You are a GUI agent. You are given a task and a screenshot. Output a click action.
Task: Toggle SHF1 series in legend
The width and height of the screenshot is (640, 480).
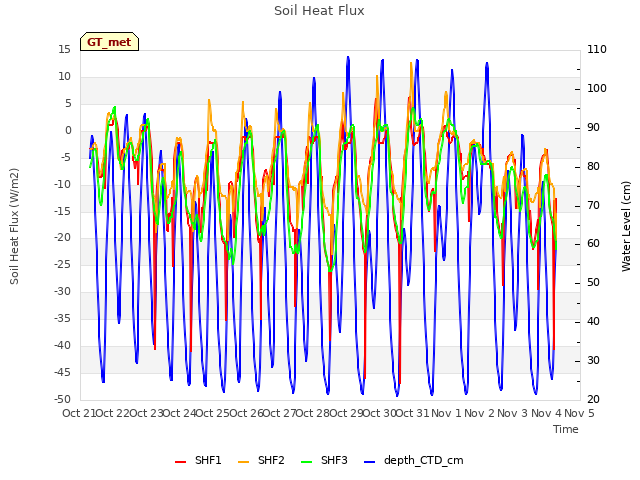point(198,460)
